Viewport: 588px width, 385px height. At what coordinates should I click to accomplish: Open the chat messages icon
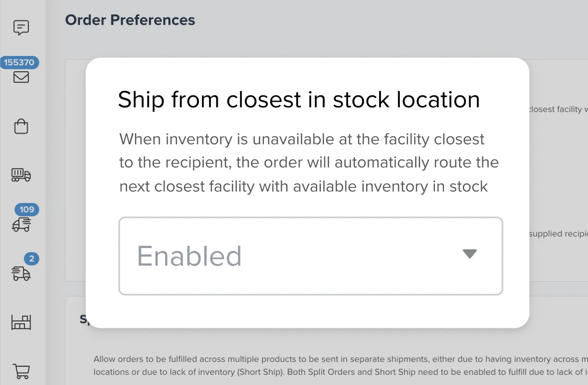pyautogui.click(x=20, y=28)
